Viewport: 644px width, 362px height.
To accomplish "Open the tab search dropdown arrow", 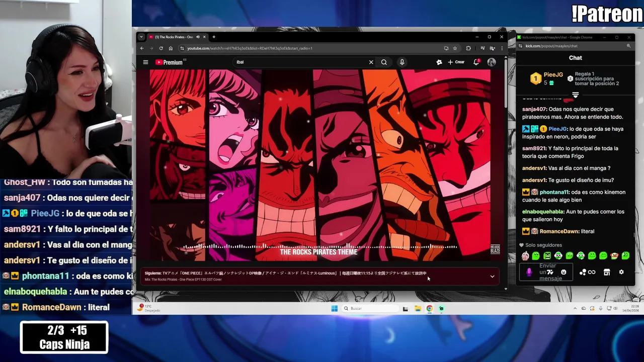I will click(x=141, y=37).
